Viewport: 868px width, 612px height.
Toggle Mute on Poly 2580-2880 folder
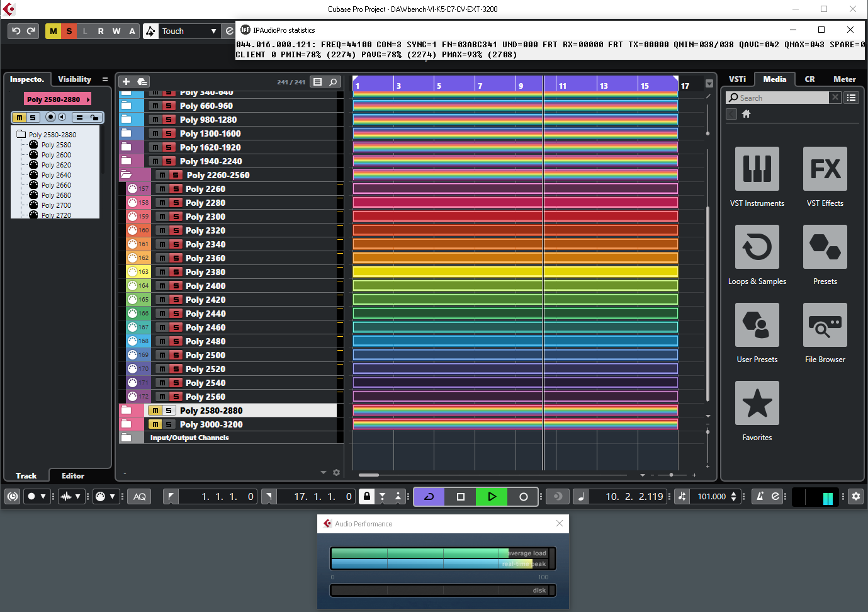tap(155, 411)
